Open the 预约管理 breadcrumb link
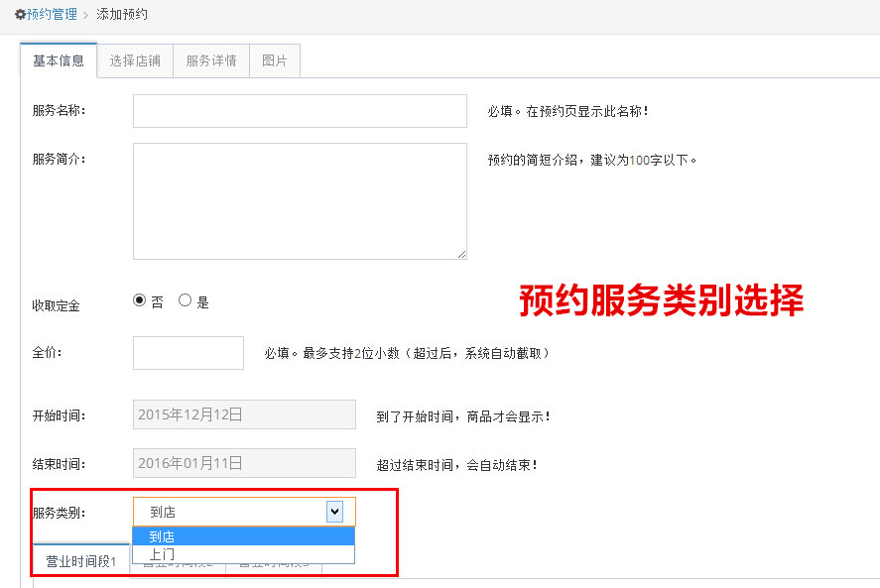 (52, 15)
